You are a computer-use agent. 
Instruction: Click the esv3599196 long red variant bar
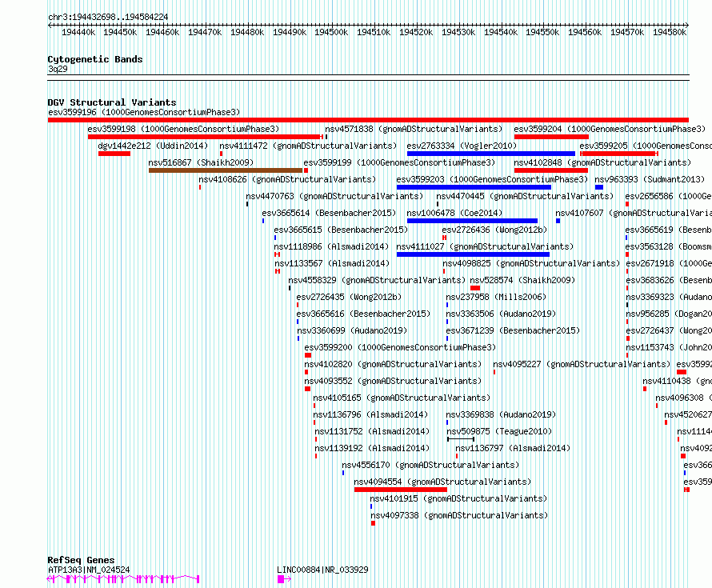(x=368, y=120)
